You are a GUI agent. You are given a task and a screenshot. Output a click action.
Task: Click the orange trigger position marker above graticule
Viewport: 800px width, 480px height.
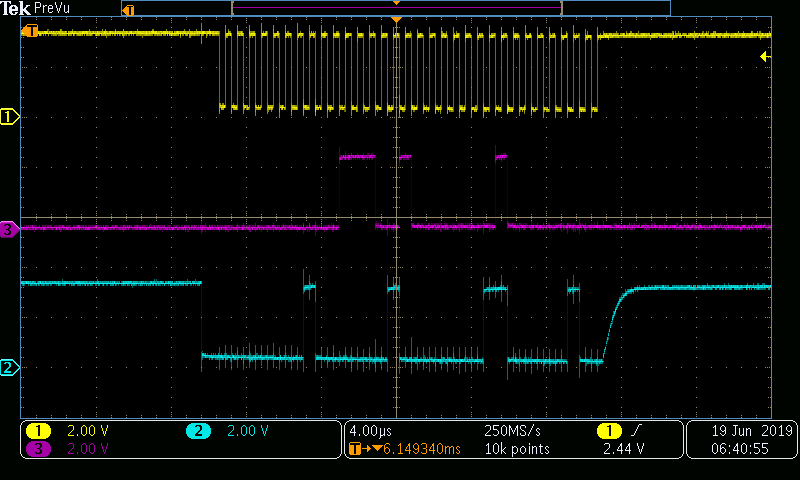click(396, 19)
